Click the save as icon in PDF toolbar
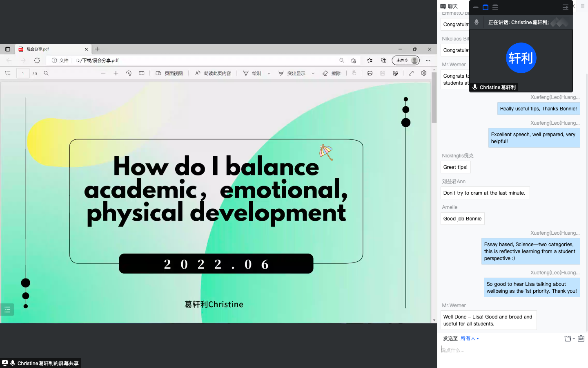The width and height of the screenshot is (588, 368). tap(395, 73)
